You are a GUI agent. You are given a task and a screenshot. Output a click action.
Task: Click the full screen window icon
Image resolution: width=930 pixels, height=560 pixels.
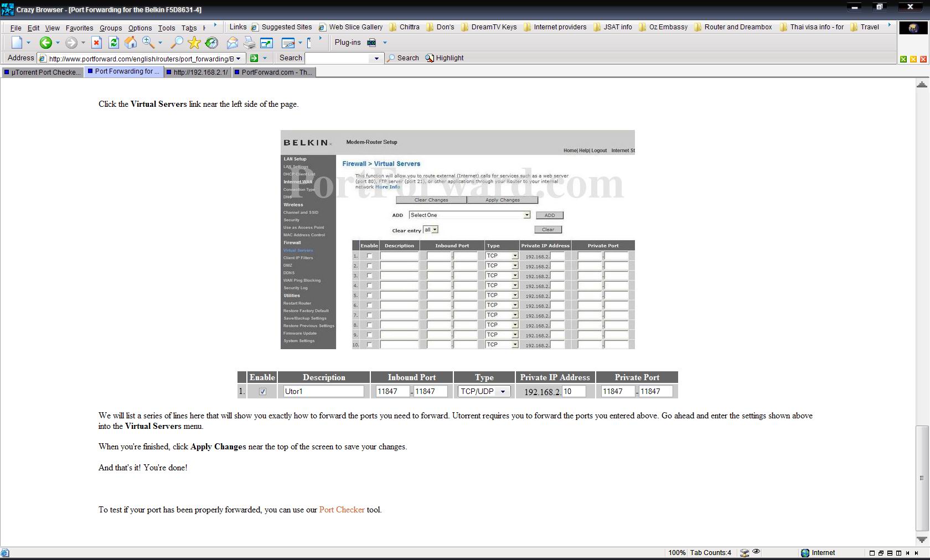pos(267,43)
